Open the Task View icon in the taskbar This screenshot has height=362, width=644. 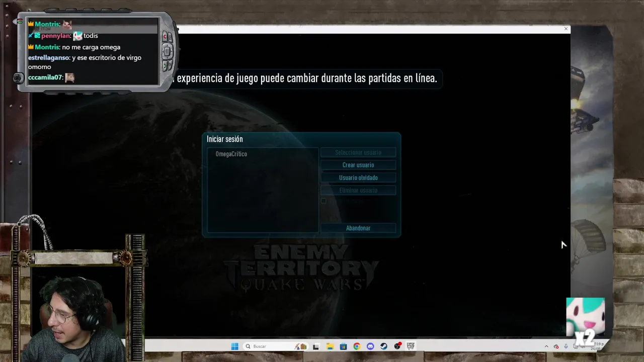[316, 346]
